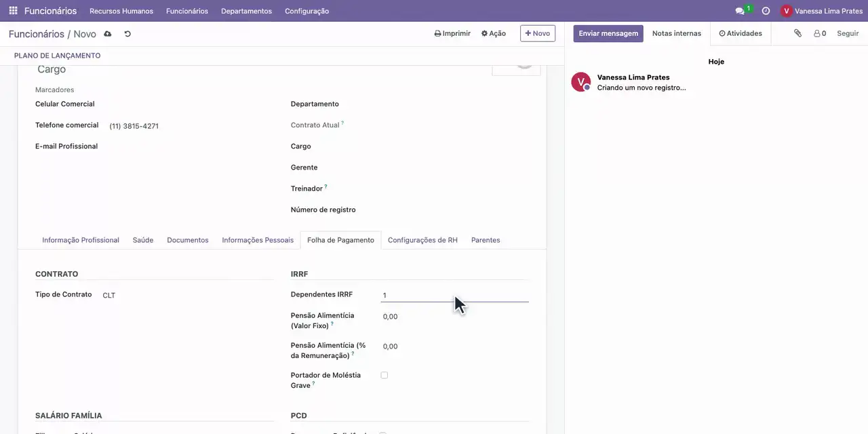Open the Atividades chatter button
Screen dimensions: 868x434
click(741, 33)
